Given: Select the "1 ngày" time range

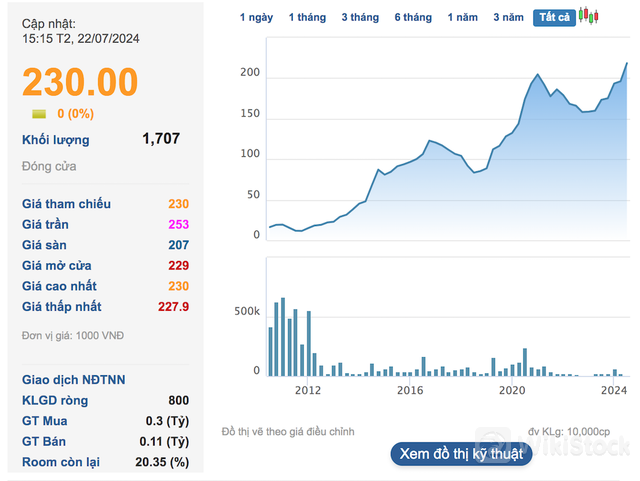Looking at the screenshot, I should 256,18.
